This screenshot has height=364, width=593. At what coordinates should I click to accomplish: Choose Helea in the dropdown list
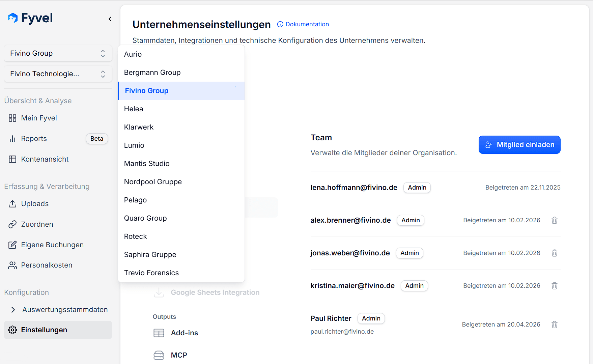pyautogui.click(x=181, y=109)
